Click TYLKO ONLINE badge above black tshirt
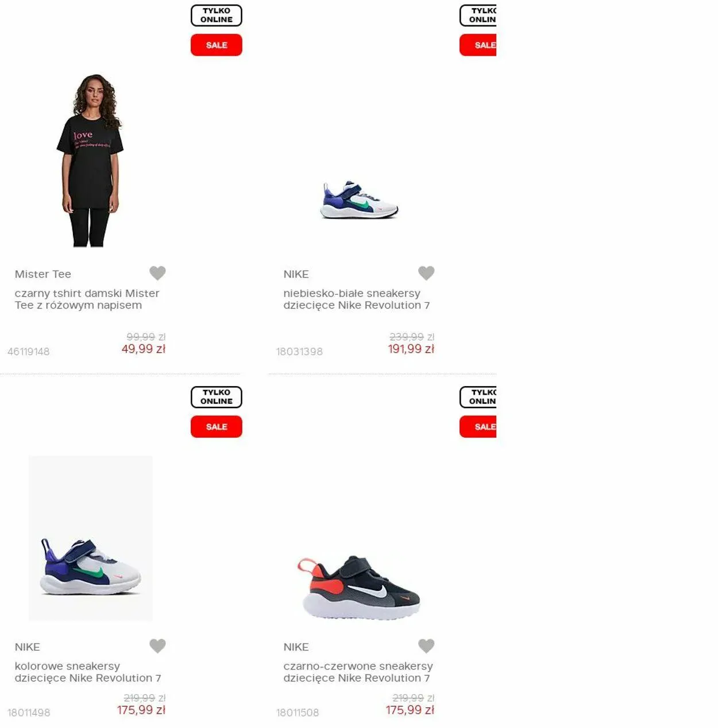This screenshot has width=718, height=728. 217,16
